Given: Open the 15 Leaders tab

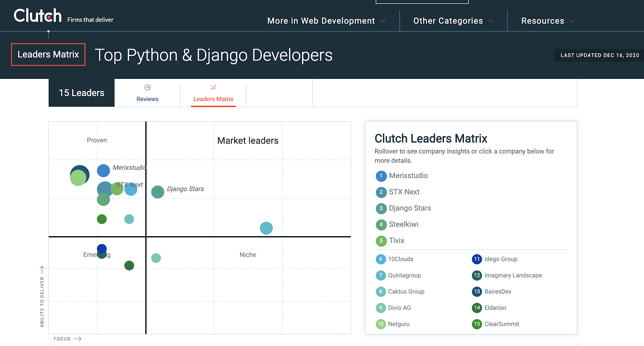Looking at the screenshot, I should tap(82, 93).
